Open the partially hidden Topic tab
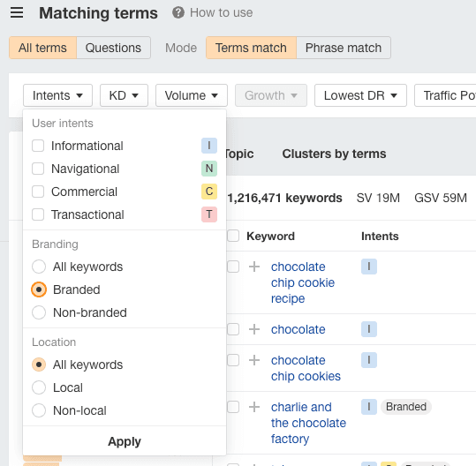Viewport: 476px width, 466px height. coord(240,154)
